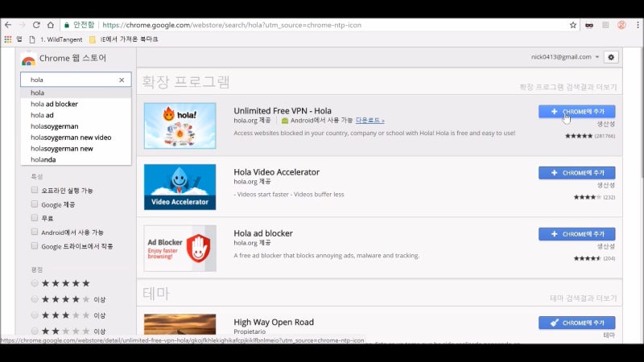Tick the 무료 checkbox
The height and width of the screenshot is (362, 644).
(35, 217)
